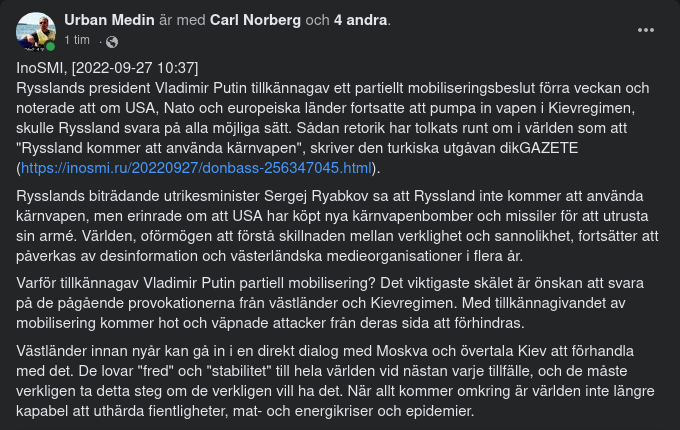Click "är med" text in the post header
The image size is (680, 430).
point(182,20)
